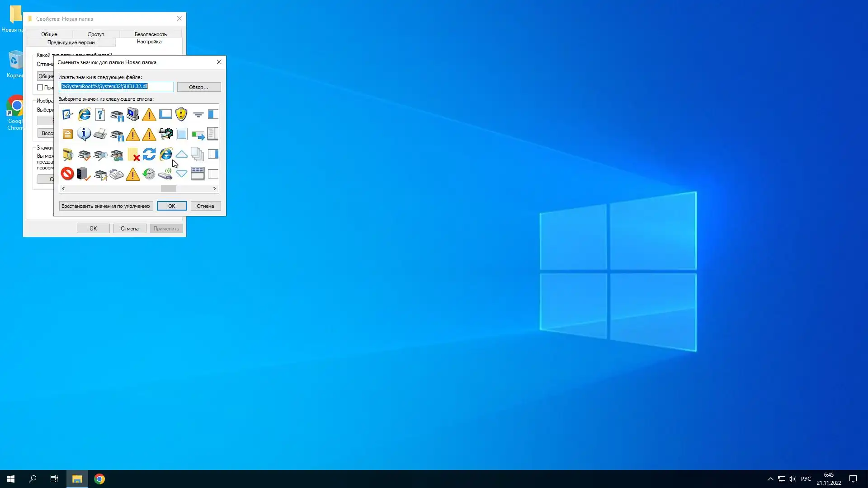Select the computer monitor icon

[132, 114]
